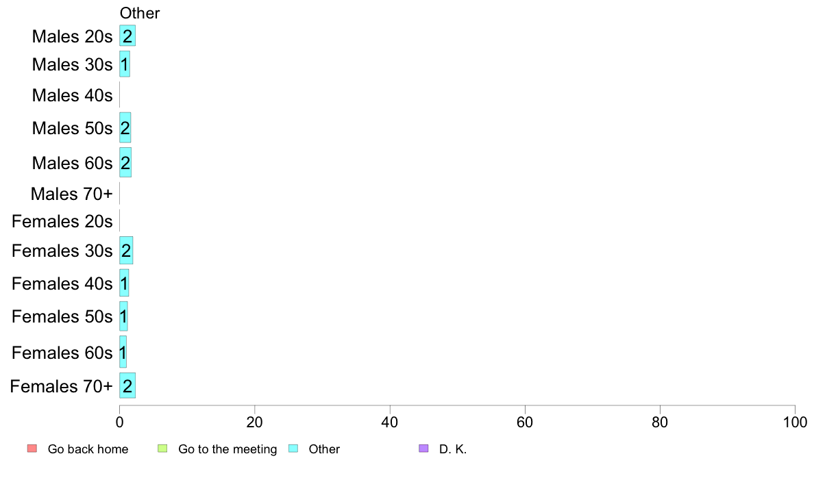
Task: Click the Males 50s bar
Action: (125, 127)
